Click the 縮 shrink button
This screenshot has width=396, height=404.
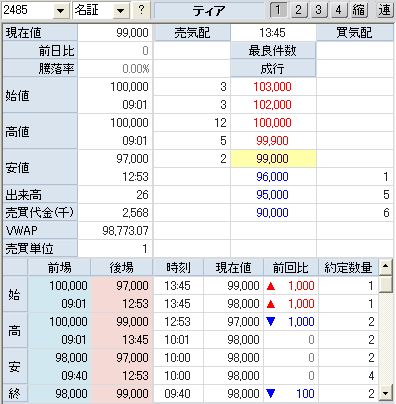(x=359, y=10)
